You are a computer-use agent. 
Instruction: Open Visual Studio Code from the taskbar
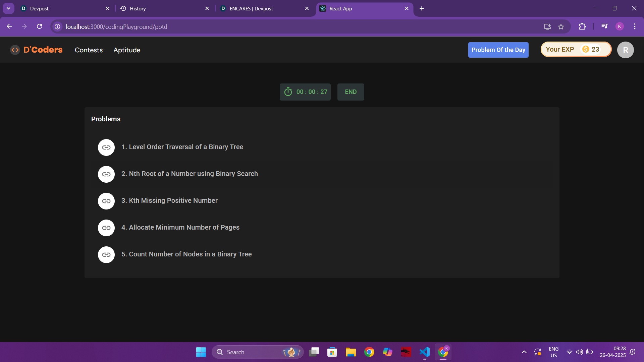(424, 352)
